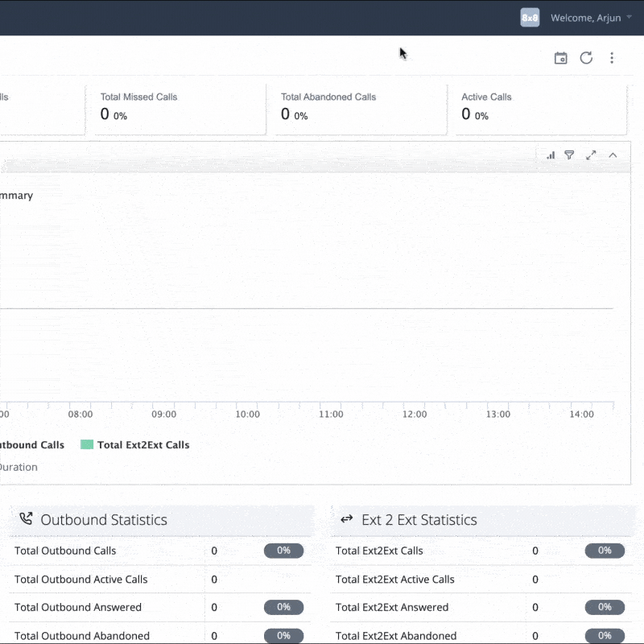The image size is (644, 644).
Task: Click the Total Ext2Ext Calls legend label
Action: pos(143,445)
